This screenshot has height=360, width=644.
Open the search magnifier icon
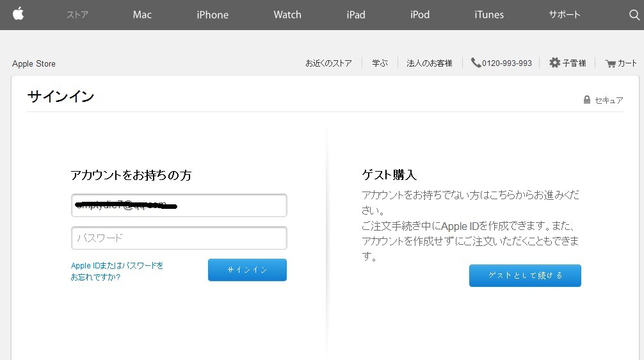(x=634, y=15)
